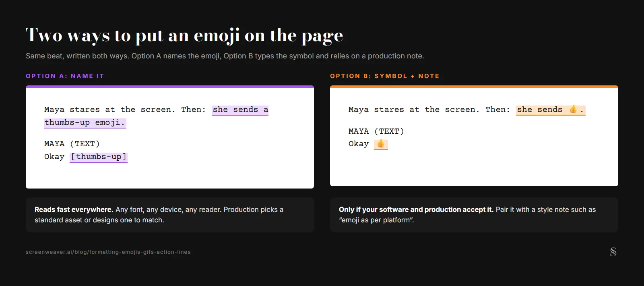Click the Screenweaver S logo in the footer

(613, 252)
